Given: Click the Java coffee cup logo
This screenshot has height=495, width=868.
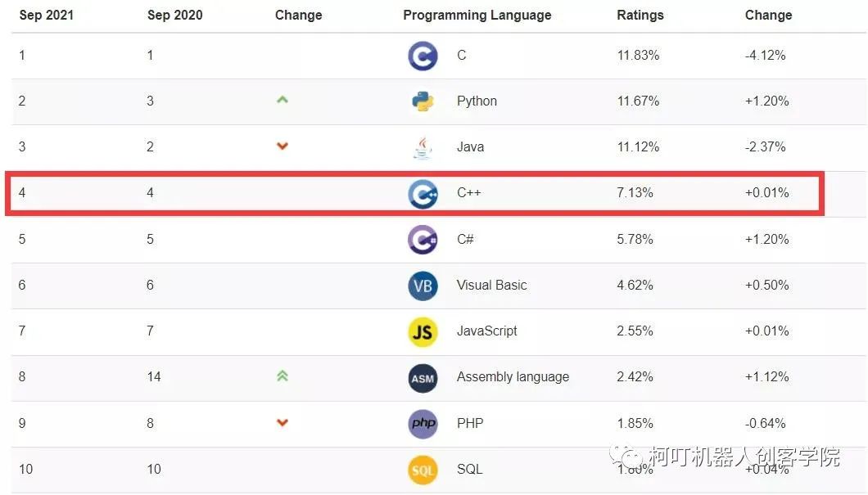Looking at the screenshot, I should (423, 147).
